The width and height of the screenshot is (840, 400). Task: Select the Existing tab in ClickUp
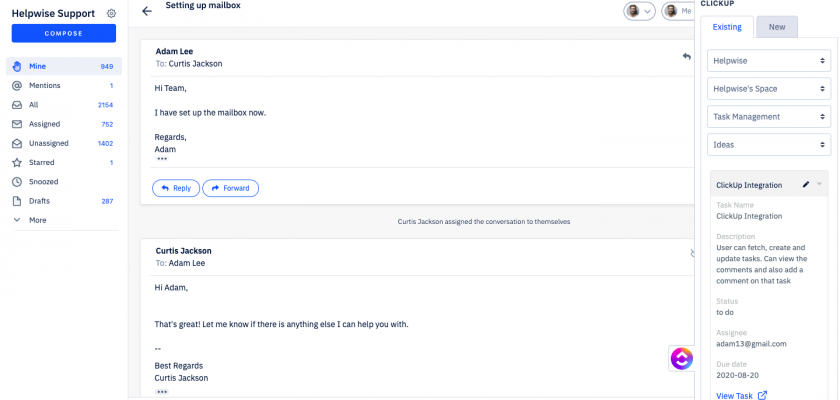point(727,27)
